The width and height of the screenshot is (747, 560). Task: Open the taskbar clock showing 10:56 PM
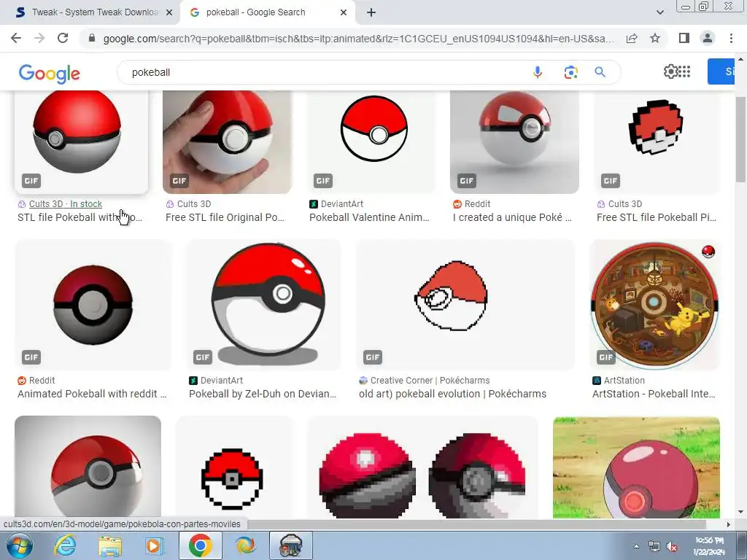point(709,545)
